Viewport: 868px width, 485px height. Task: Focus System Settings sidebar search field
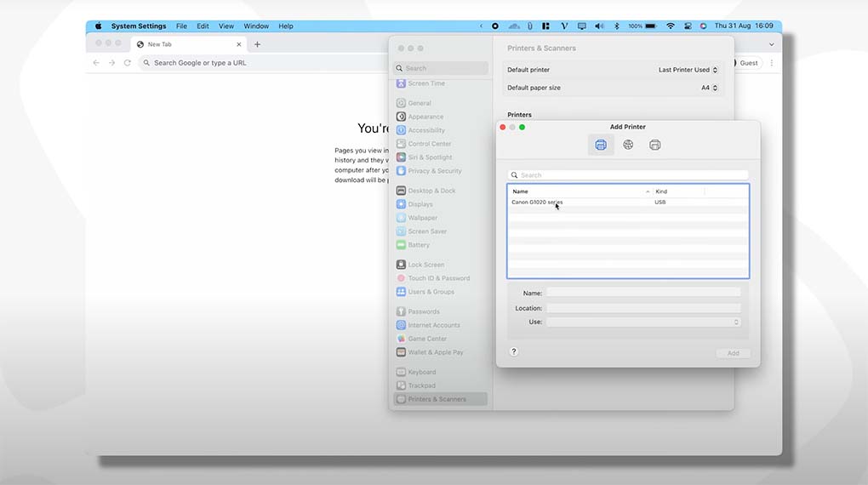click(x=441, y=68)
